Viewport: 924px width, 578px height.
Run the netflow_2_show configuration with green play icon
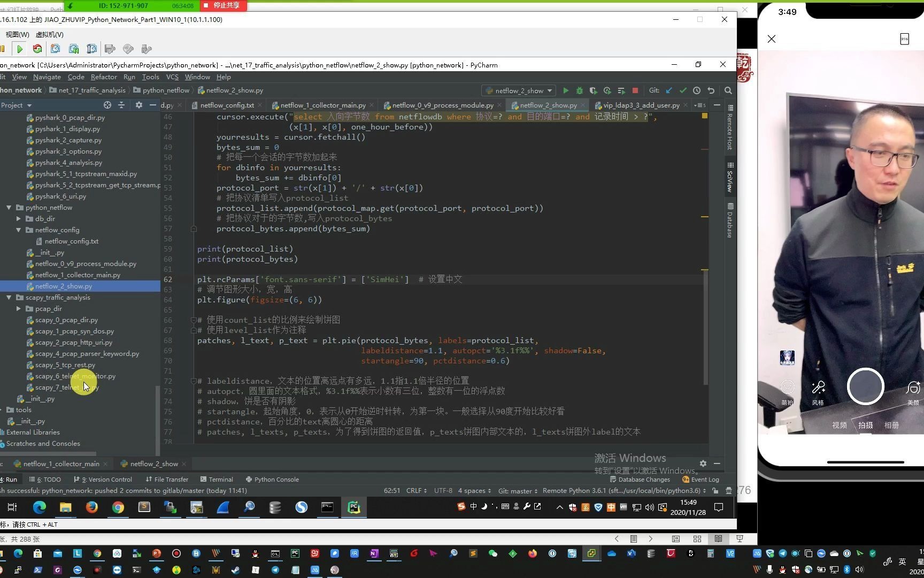pos(566,90)
